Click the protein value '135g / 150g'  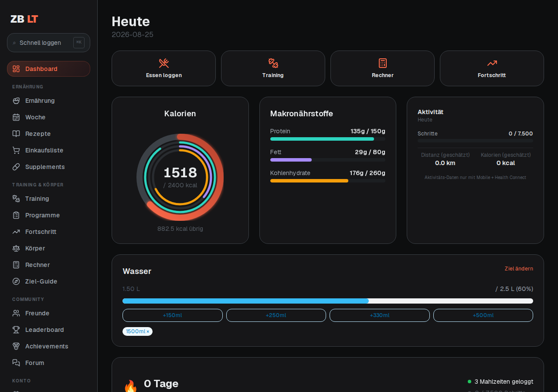coord(368,131)
